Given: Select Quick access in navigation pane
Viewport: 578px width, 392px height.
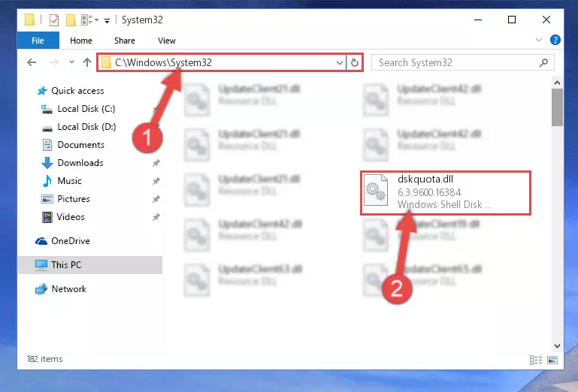Looking at the screenshot, I should click(x=77, y=91).
